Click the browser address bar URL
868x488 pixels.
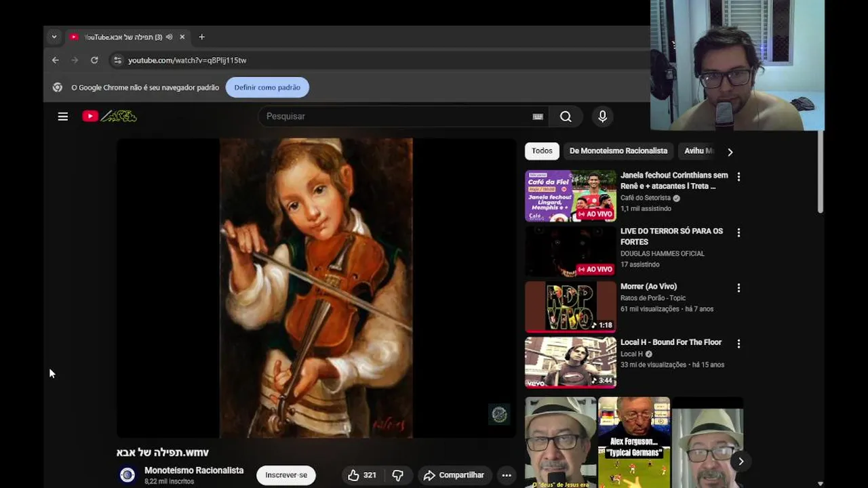pyautogui.click(x=187, y=60)
